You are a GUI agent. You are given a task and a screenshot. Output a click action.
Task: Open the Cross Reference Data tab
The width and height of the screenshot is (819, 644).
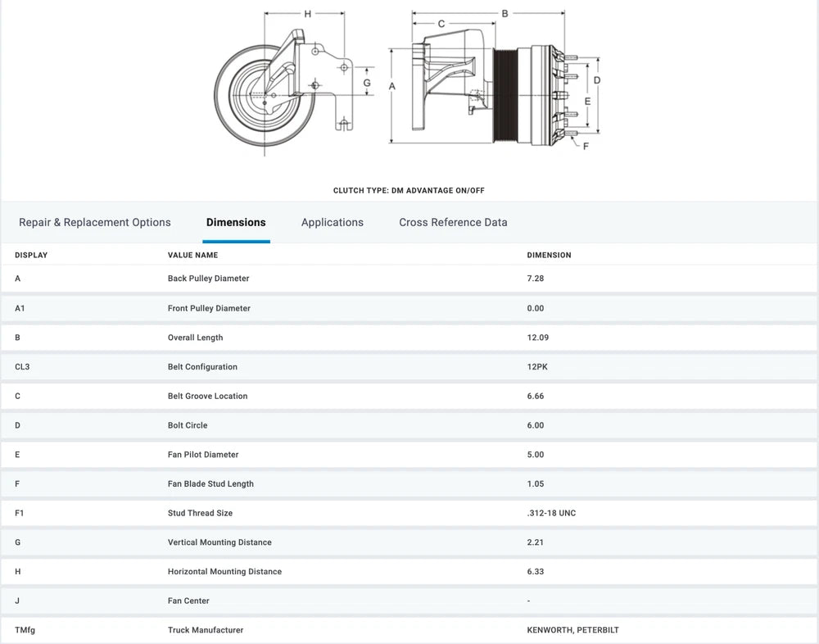[x=453, y=222]
